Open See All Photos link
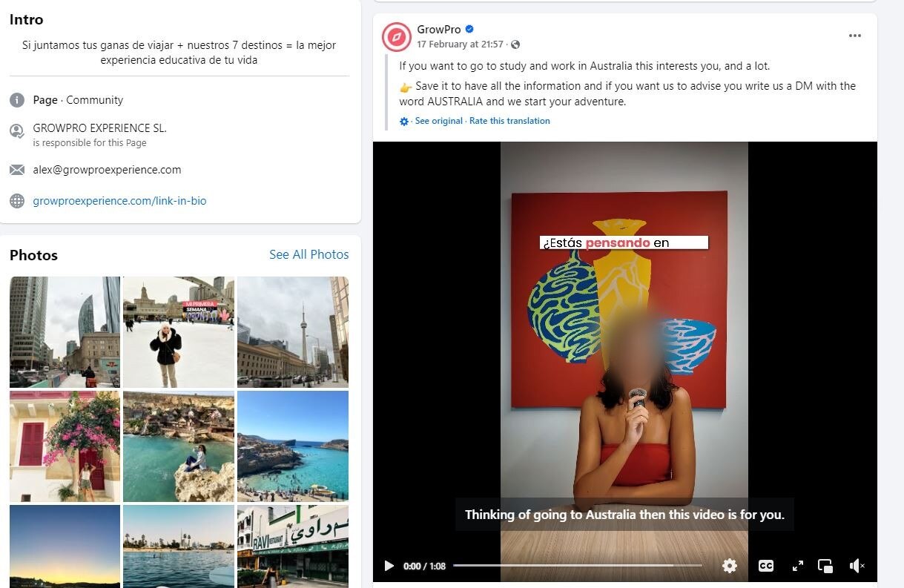The width and height of the screenshot is (904, 588). (309, 254)
